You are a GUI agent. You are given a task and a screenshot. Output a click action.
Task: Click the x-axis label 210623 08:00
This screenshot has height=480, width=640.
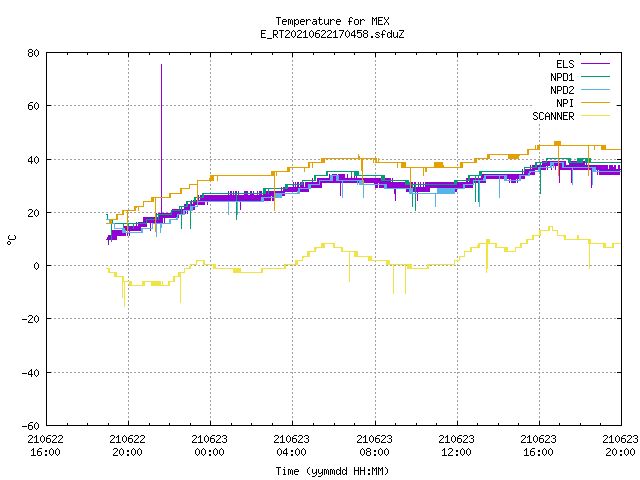(x=375, y=446)
